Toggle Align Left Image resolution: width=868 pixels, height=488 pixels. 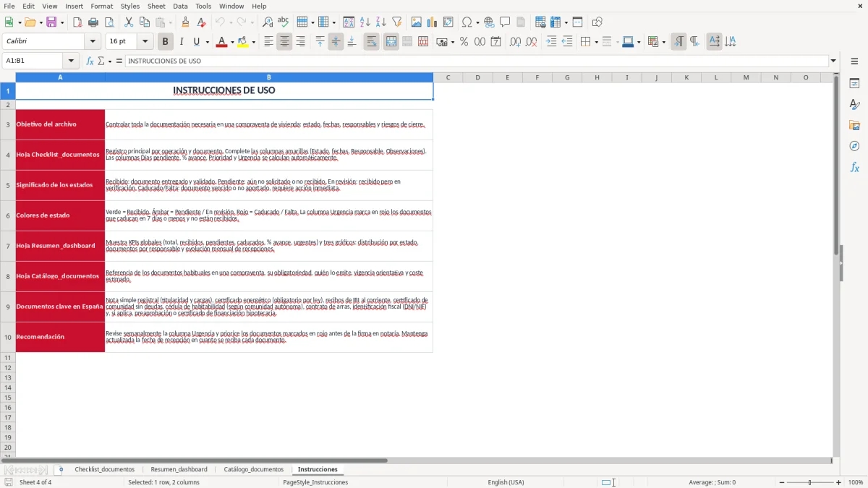point(268,42)
